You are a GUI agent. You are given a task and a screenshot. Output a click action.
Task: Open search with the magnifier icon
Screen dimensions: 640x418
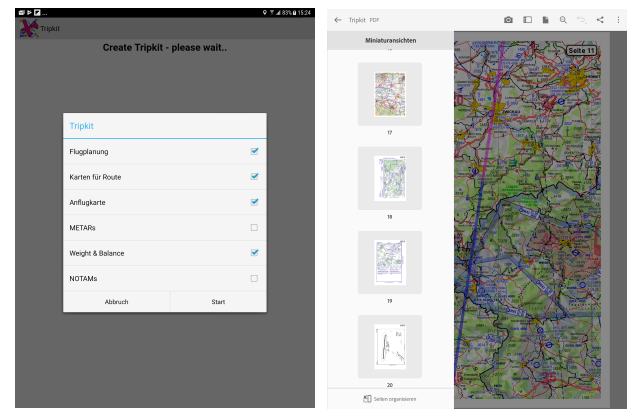[x=563, y=19]
